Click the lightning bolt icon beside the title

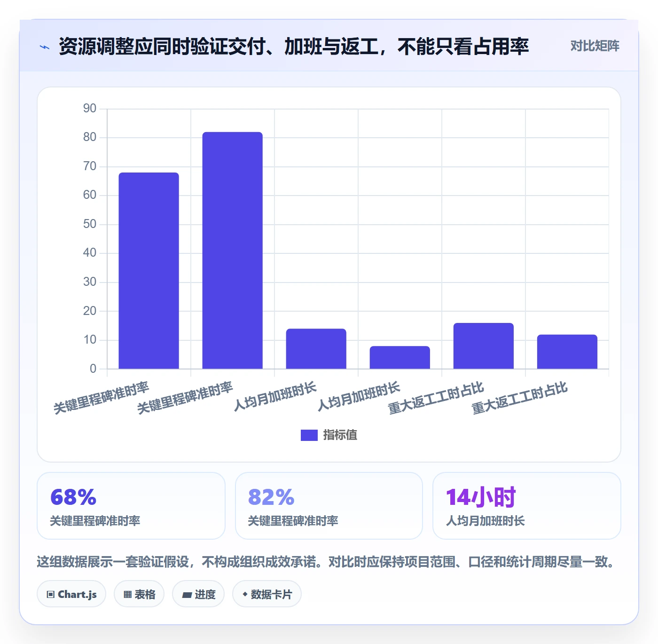coord(45,47)
